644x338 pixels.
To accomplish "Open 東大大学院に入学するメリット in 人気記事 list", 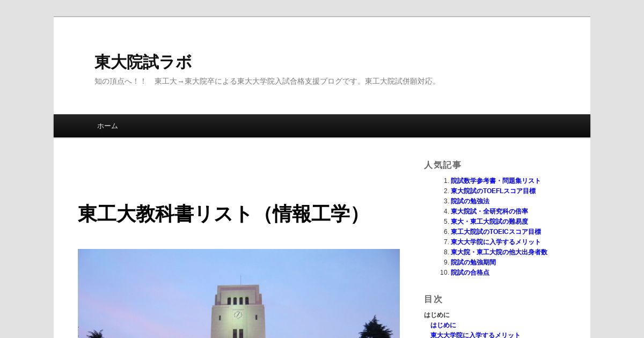I will [495, 242].
